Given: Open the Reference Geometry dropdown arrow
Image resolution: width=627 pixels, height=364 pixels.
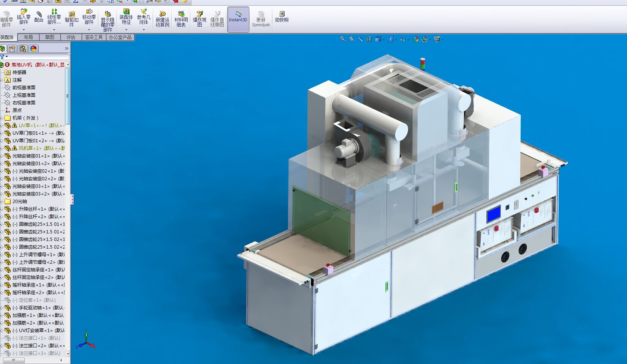Looking at the screenshot, I should coord(144,30).
